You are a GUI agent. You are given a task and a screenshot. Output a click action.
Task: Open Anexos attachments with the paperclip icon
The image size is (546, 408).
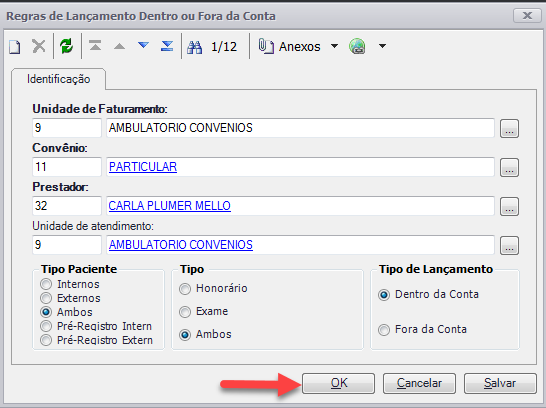point(289,46)
